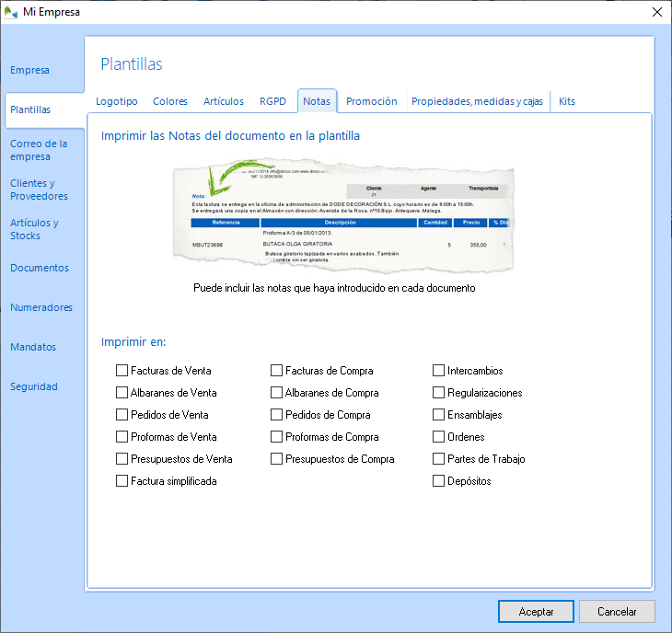
Task: Click the Cancelar button
Action: [617, 611]
